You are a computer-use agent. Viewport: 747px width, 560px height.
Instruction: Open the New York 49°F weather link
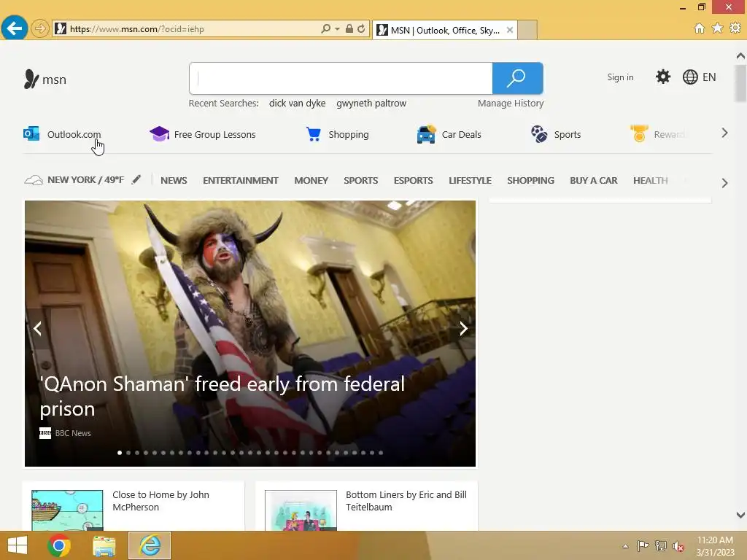point(74,180)
